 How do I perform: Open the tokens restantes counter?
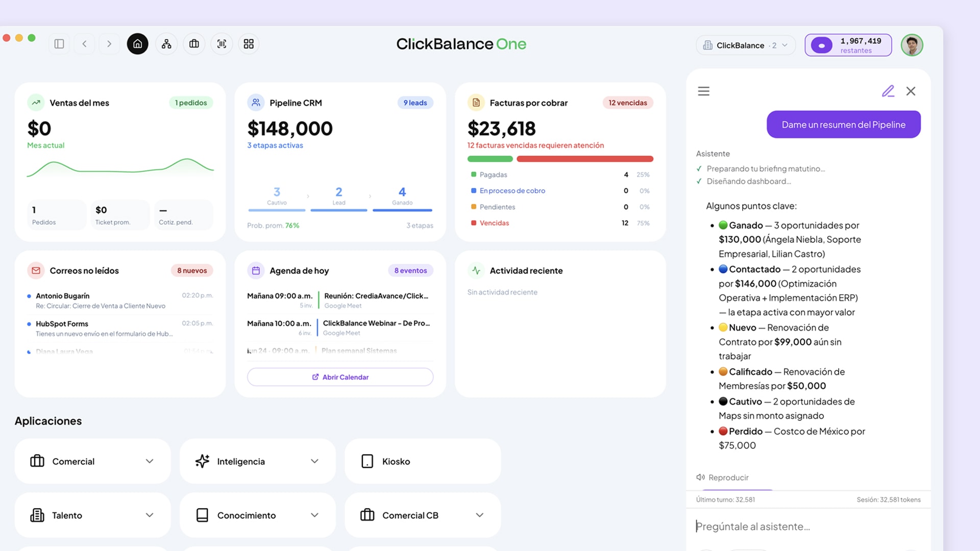click(x=848, y=45)
